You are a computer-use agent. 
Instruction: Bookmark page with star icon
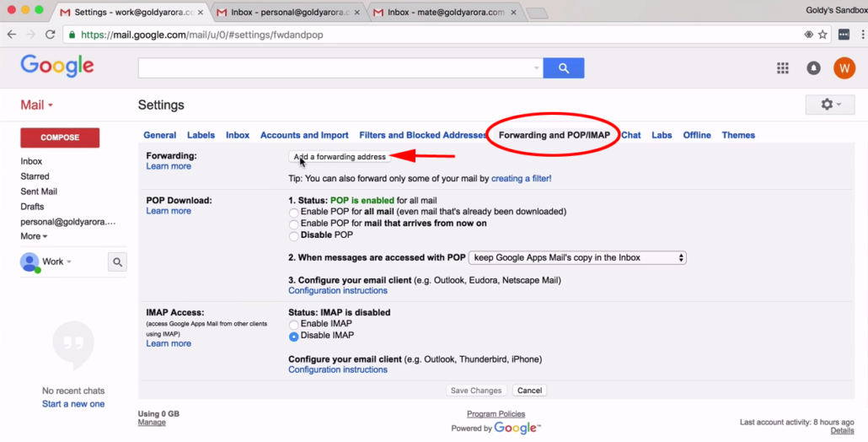point(823,35)
